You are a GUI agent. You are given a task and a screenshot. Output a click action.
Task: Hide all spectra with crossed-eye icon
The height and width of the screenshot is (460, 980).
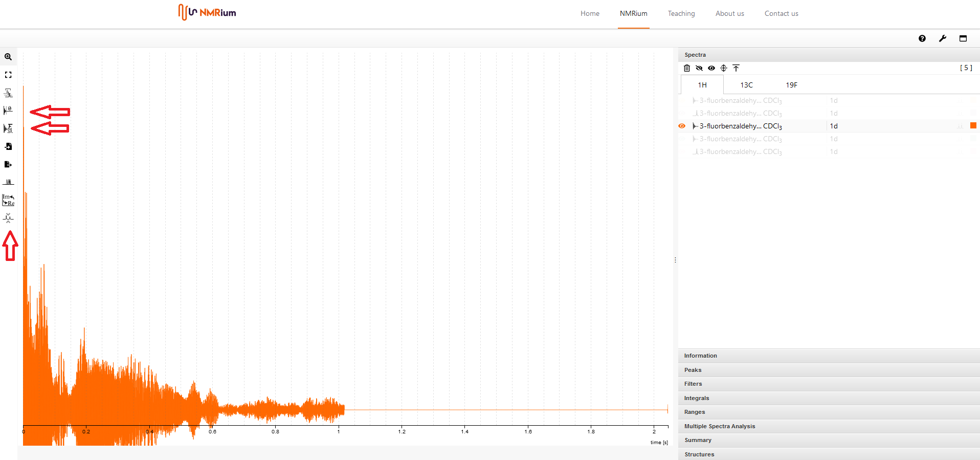tap(699, 68)
